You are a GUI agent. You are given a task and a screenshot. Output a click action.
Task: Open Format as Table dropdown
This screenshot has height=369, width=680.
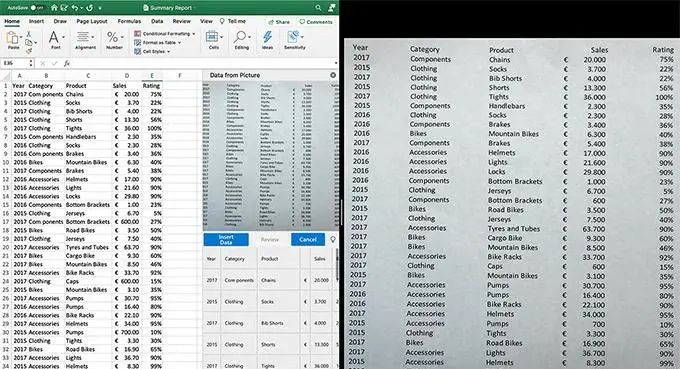coord(157,42)
